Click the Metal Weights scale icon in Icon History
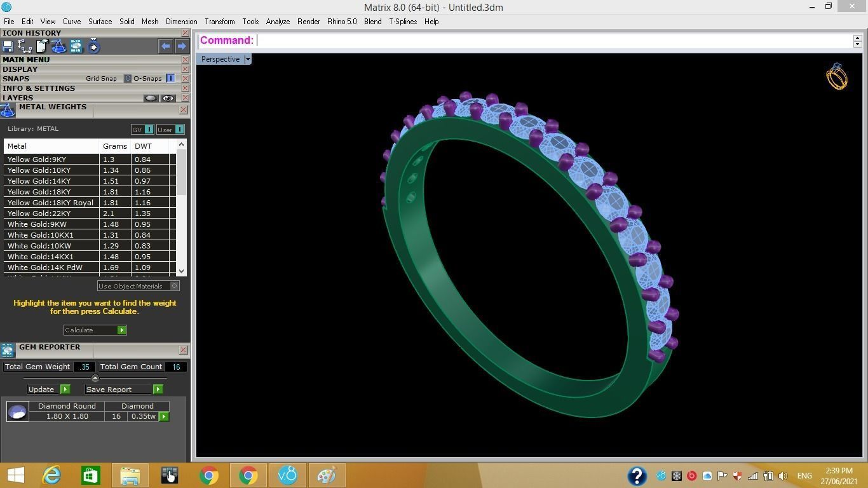Screen dimensions: 868x488 click(x=58, y=46)
